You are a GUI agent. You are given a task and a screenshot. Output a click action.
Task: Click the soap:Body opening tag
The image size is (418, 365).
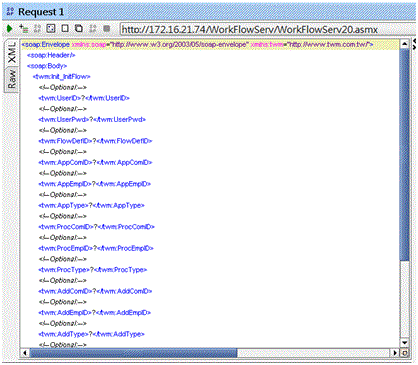[x=47, y=66]
